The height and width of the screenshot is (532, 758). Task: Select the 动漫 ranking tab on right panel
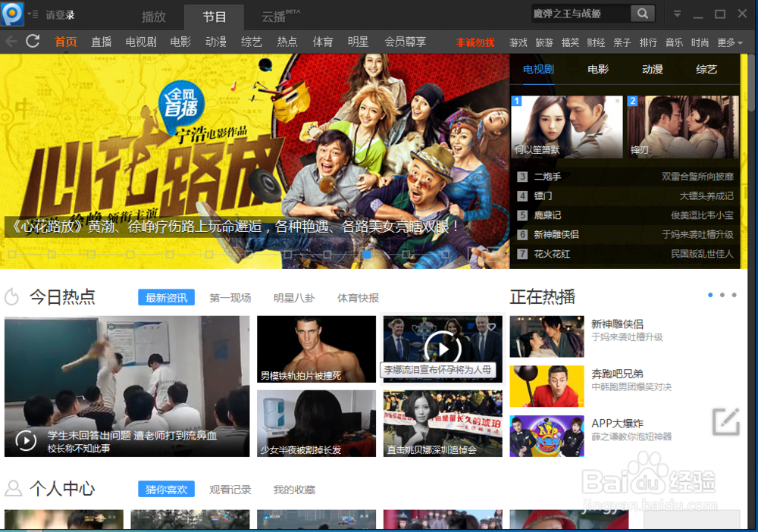(x=652, y=69)
